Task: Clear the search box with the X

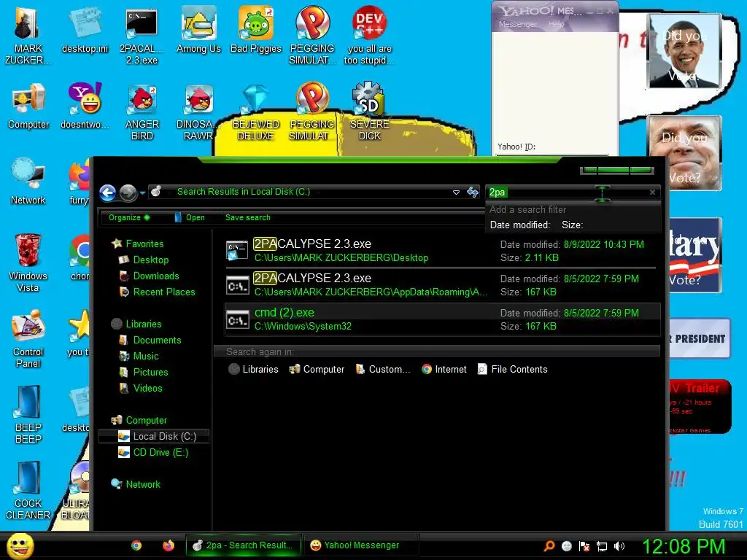Action: [x=652, y=192]
